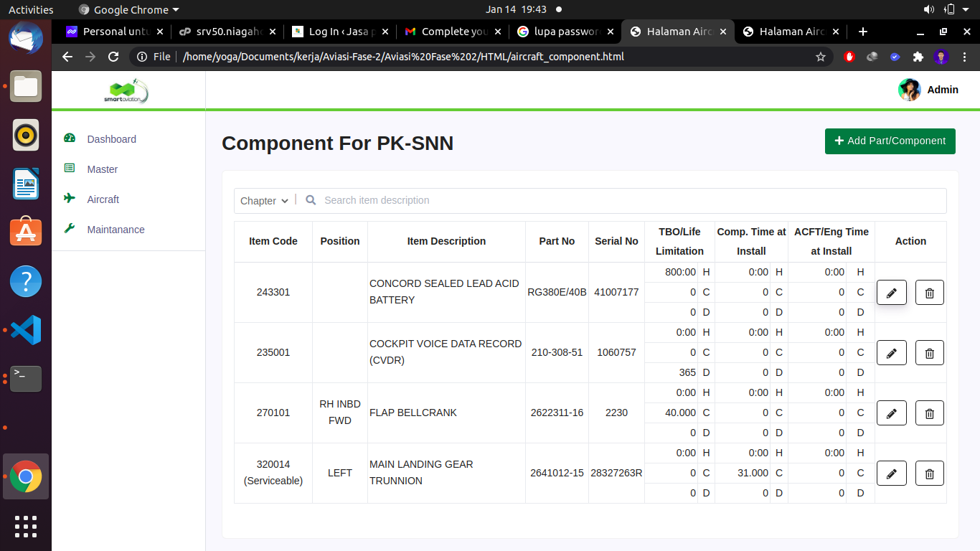Edit the FLAP BELLCRANK component row
The height and width of the screenshot is (551, 980).
click(x=891, y=413)
